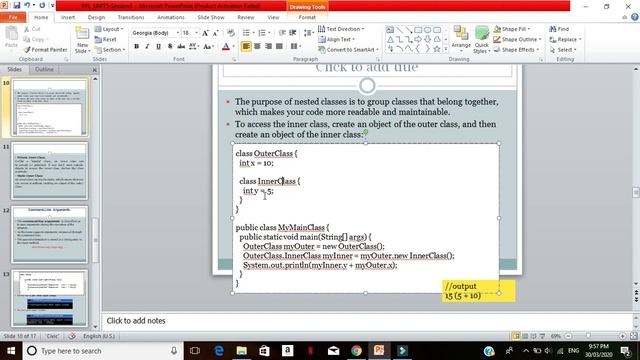Align text left
640x360 pixels.
pos(246,46)
